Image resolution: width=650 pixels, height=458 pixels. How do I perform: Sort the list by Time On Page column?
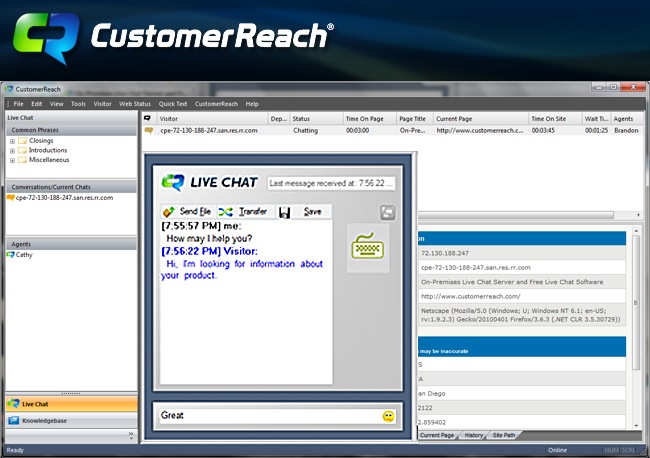(x=368, y=118)
